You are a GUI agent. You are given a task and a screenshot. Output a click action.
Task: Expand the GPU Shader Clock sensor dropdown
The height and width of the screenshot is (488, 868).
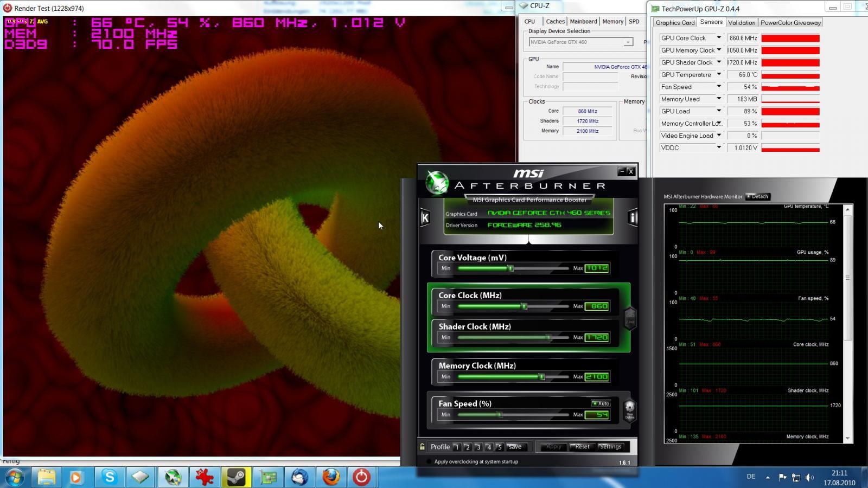click(719, 62)
